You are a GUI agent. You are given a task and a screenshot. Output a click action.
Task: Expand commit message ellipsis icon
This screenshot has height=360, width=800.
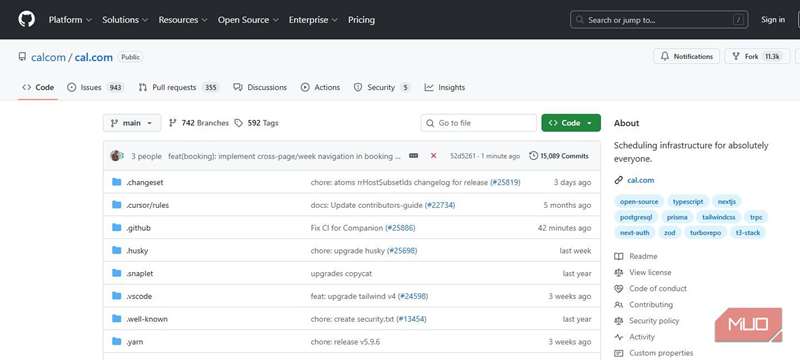(x=413, y=156)
